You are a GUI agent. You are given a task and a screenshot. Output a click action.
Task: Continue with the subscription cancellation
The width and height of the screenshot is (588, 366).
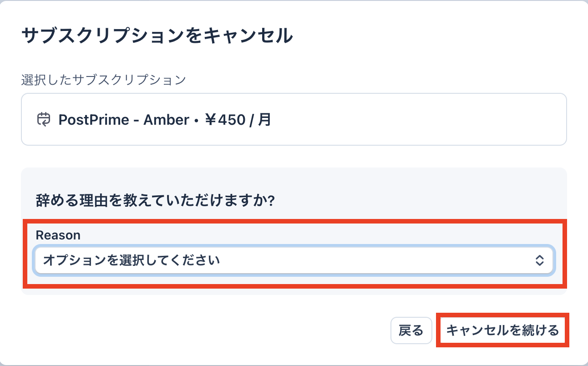(502, 330)
